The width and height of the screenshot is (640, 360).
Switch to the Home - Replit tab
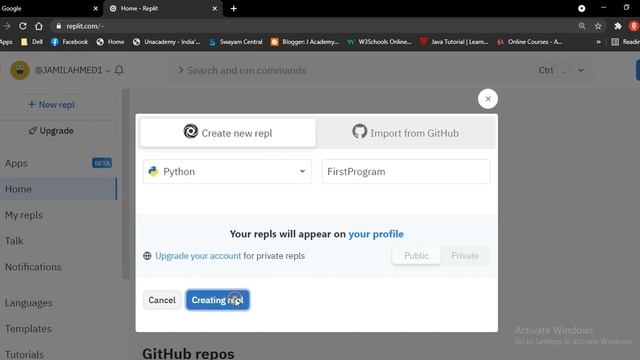pyautogui.click(x=162, y=8)
